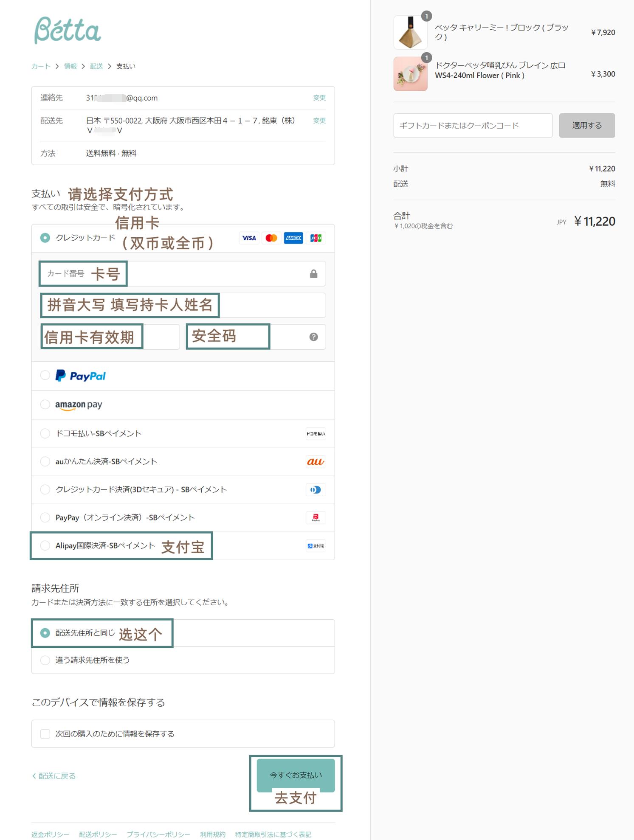Click the AMEX card icon
Image resolution: width=634 pixels, height=840 pixels.
pyautogui.click(x=293, y=238)
